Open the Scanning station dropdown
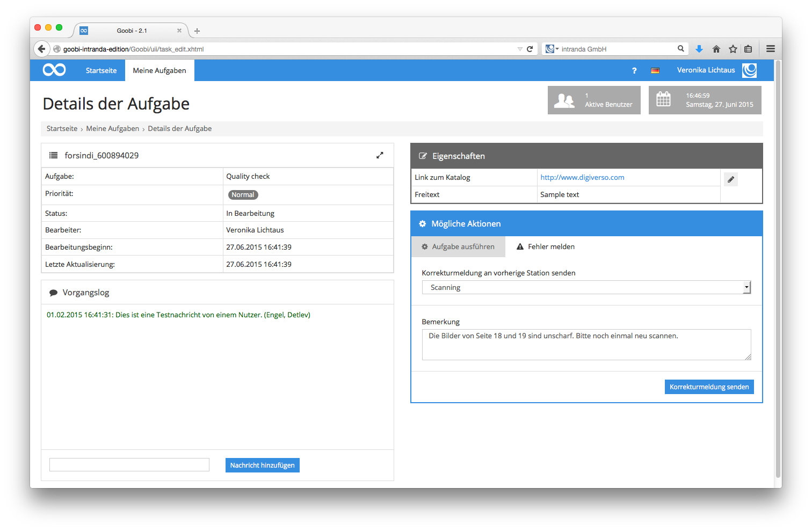The height and width of the screenshot is (531, 812). pos(586,288)
